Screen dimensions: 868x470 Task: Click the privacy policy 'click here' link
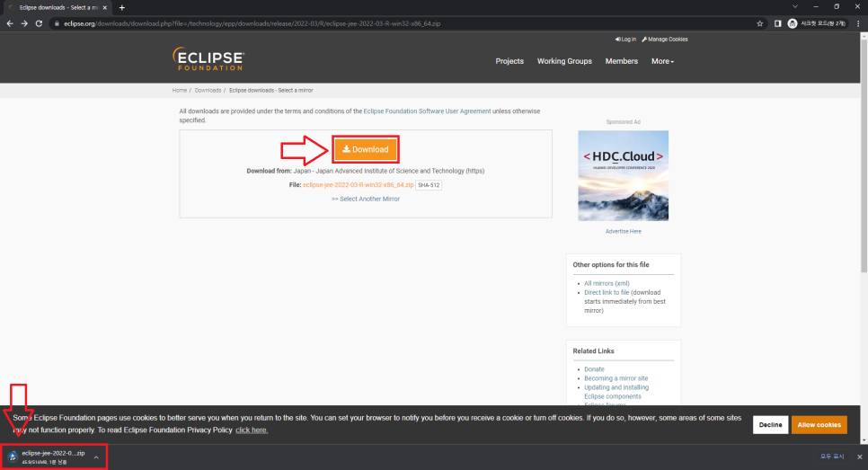(x=252, y=430)
